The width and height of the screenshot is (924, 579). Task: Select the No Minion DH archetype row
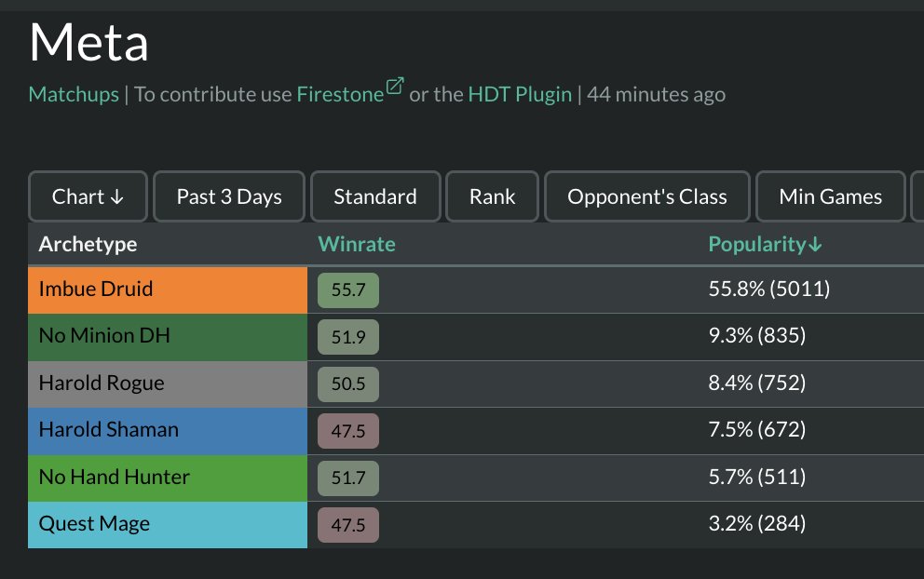tap(168, 336)
